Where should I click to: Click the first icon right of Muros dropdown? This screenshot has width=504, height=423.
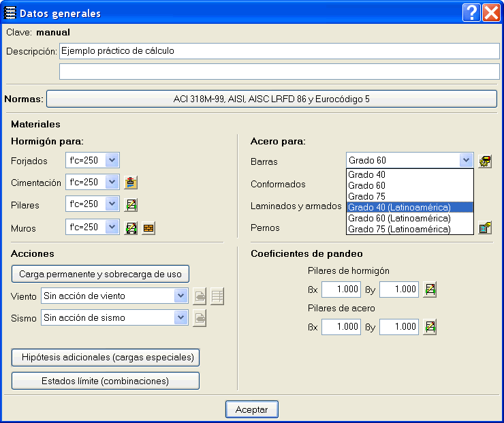pyautogui.click(x=131, y=228)
